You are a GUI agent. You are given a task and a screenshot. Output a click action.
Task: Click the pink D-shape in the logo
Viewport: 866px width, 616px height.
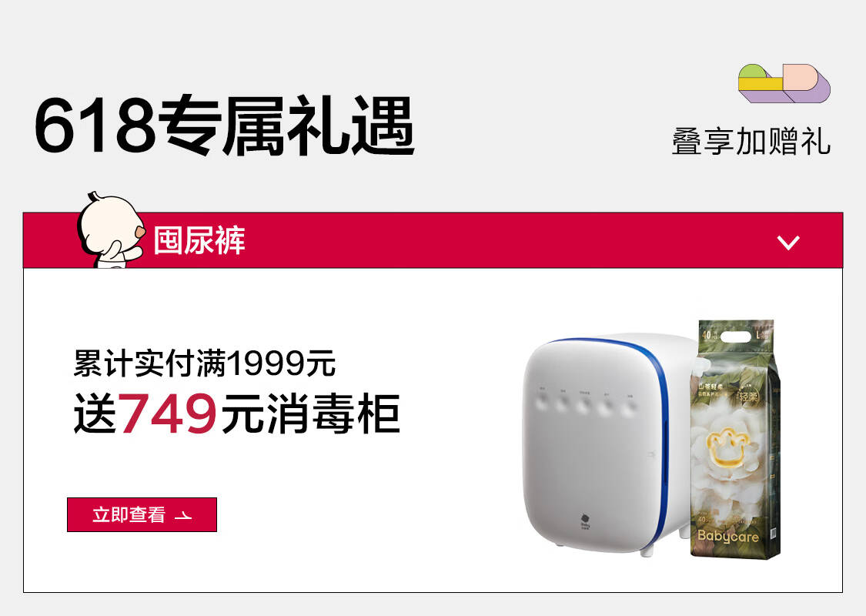pos(801,77)
